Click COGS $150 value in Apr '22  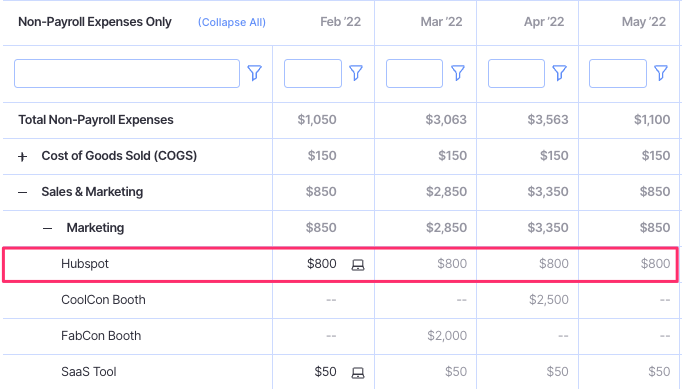coord(555,156)
